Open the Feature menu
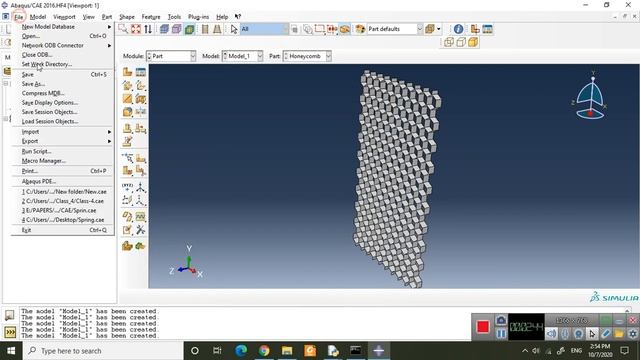This screenshot has height=360, width=640. tap(151, 17)
